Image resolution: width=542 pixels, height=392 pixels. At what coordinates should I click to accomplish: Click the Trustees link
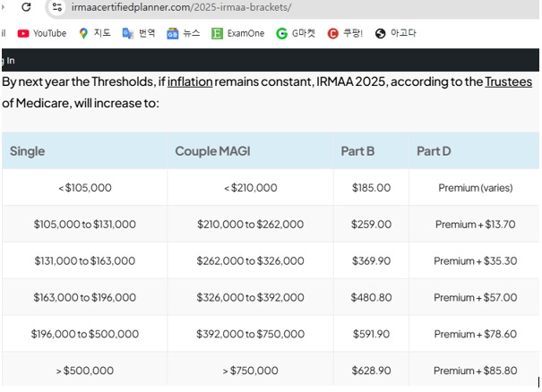508,81
